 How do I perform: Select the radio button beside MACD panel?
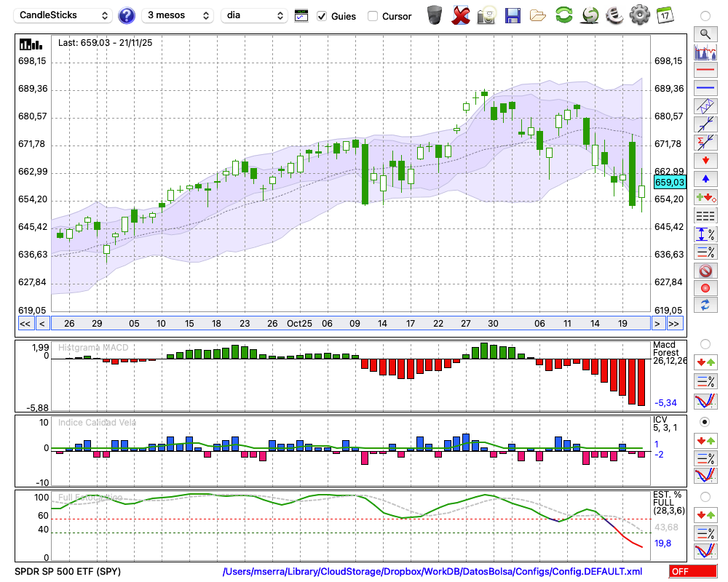[705, 344]
